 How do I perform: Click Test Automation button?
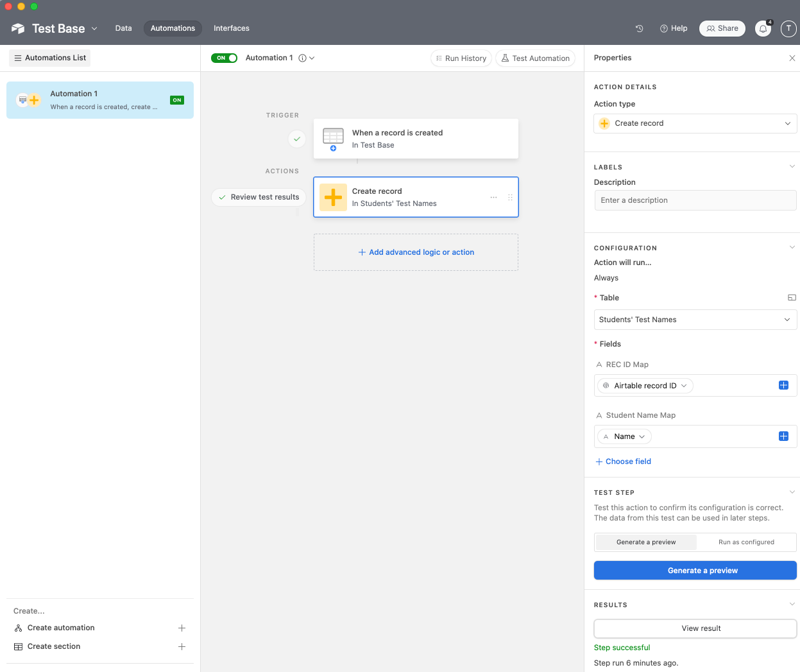coord(535,58)
